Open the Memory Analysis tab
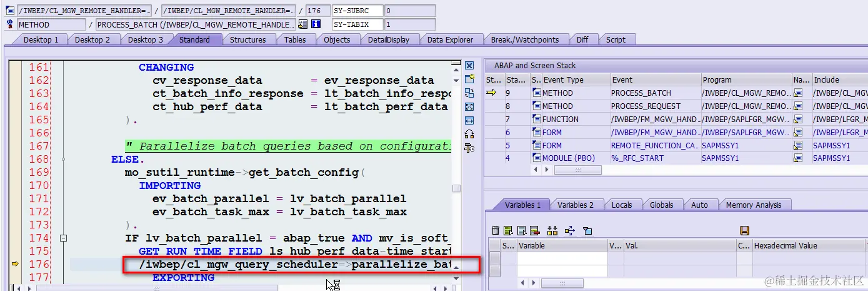The image size is (868, 291). click(753, 205)
